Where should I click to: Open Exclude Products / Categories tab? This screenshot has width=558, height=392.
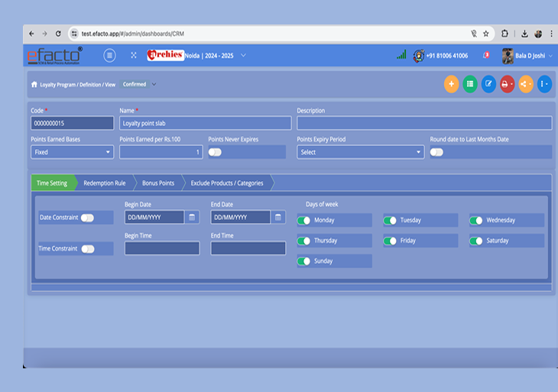tap(227, 183)
